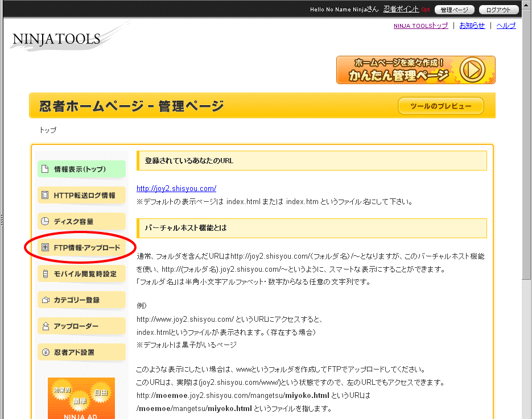
Task: Click the Hello No Name Ninjaさん greeting
Action: pyautogui.click(x=344, y=10)
